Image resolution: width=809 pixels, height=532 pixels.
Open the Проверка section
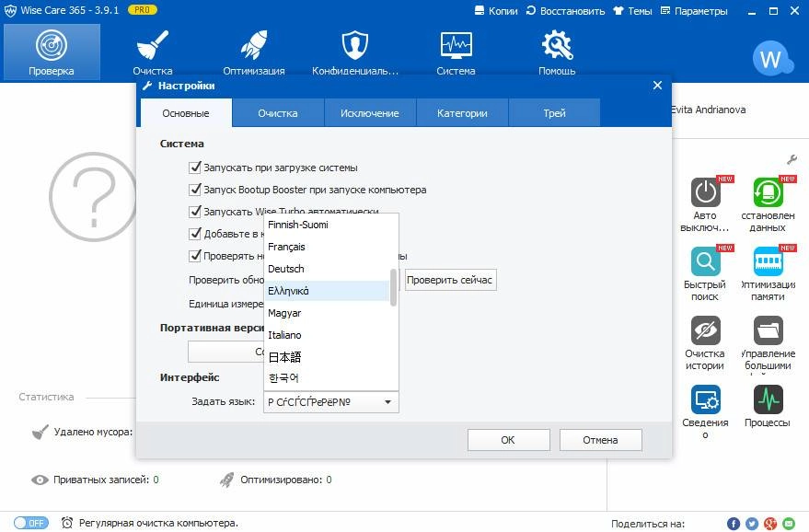[52, 52]
